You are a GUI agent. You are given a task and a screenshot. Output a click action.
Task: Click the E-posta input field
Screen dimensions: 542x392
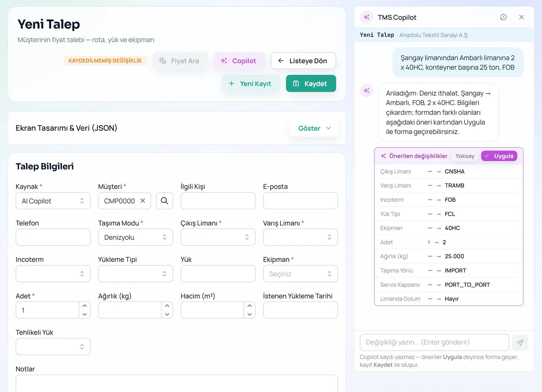(x=300, y=201)
